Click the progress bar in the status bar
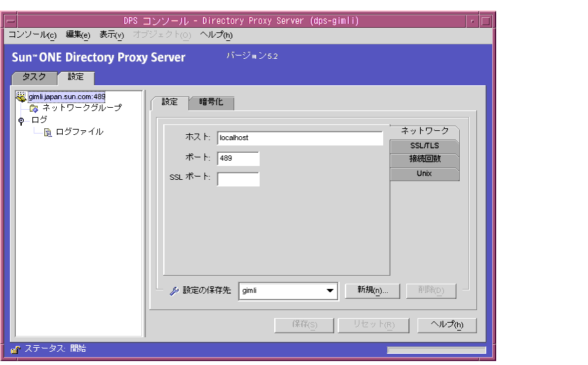The height and width of the screenshot is (365, 588). click(x=437, y=350)
